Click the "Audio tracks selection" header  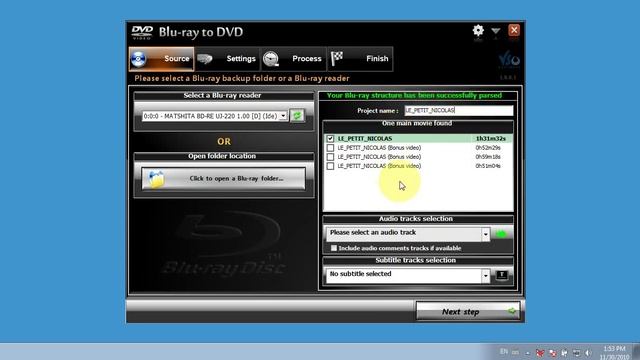click(x=416, y=219)
